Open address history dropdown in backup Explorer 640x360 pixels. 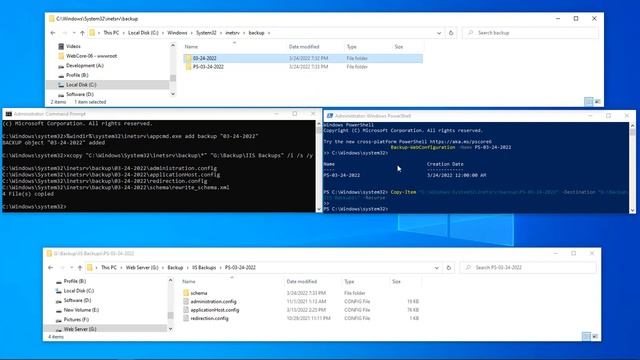[x=439, y=33]
